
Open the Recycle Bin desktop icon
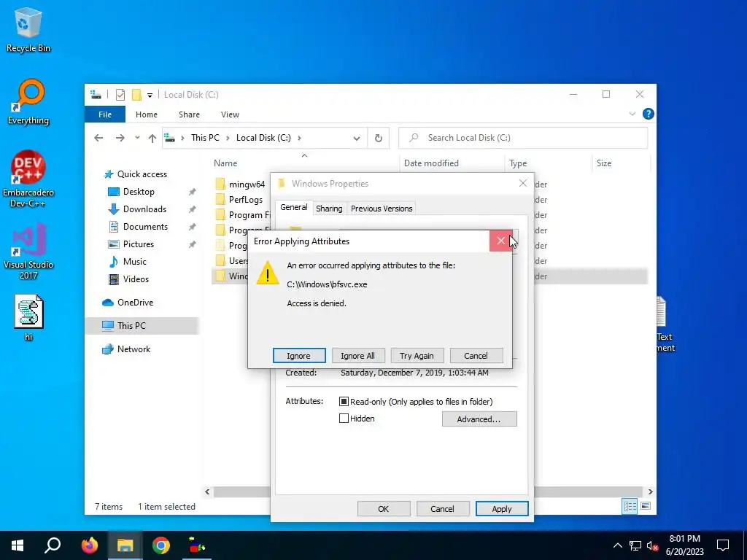tap(28, 30)
